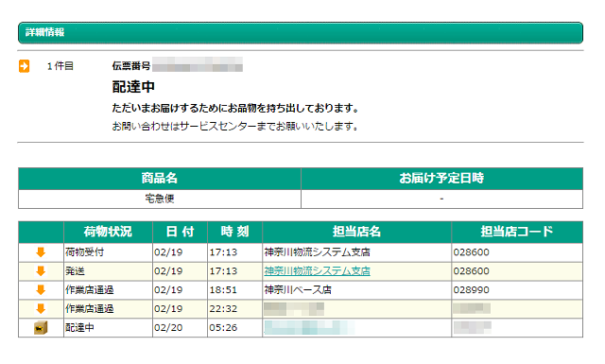Click the 時刻 column header
Screen dimensions: 605x364
point(235,232)
